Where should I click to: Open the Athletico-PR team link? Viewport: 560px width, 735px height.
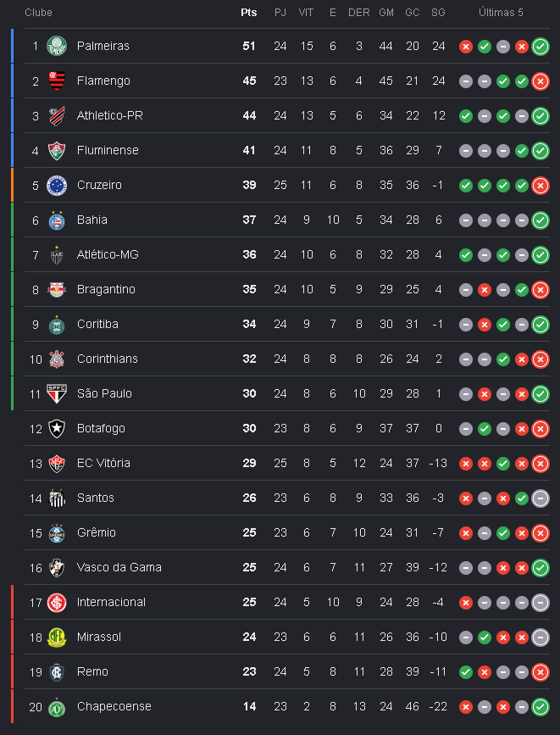click(x=109, y=115)
